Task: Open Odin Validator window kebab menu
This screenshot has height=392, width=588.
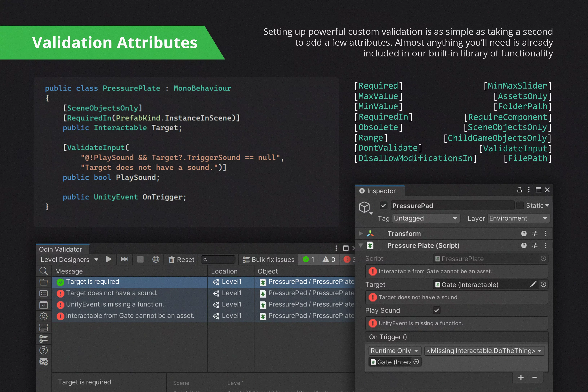Action: [x=336, y=248]
